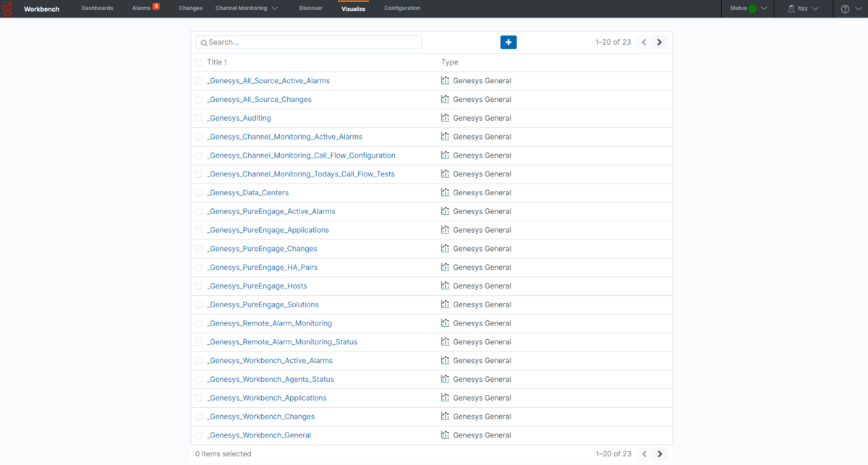868x465 pixels.
Task: Open the _Genesys_PureEngage_Hosts visualization link
Action: point(257,286)
